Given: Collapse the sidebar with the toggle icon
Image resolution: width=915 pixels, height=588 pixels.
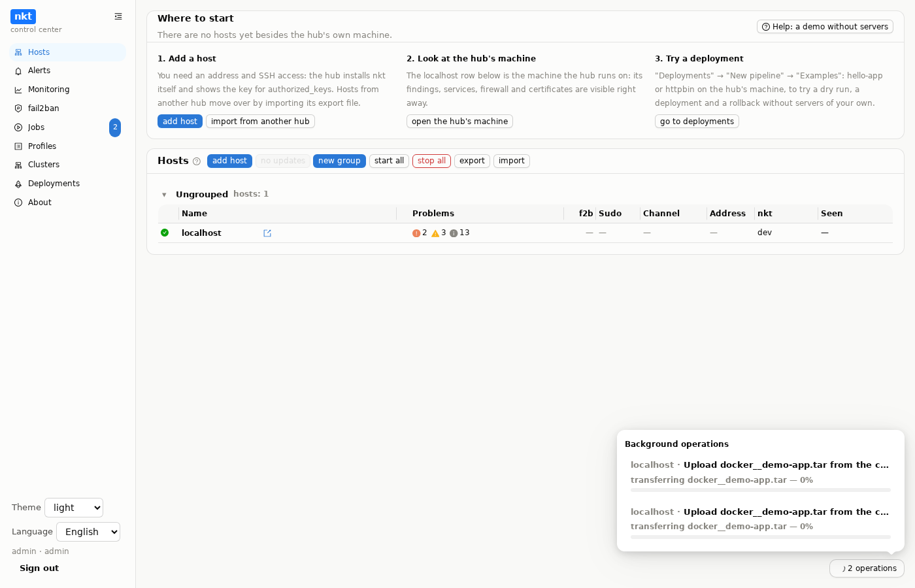Looking at the screenshot, I should point(118,16).
